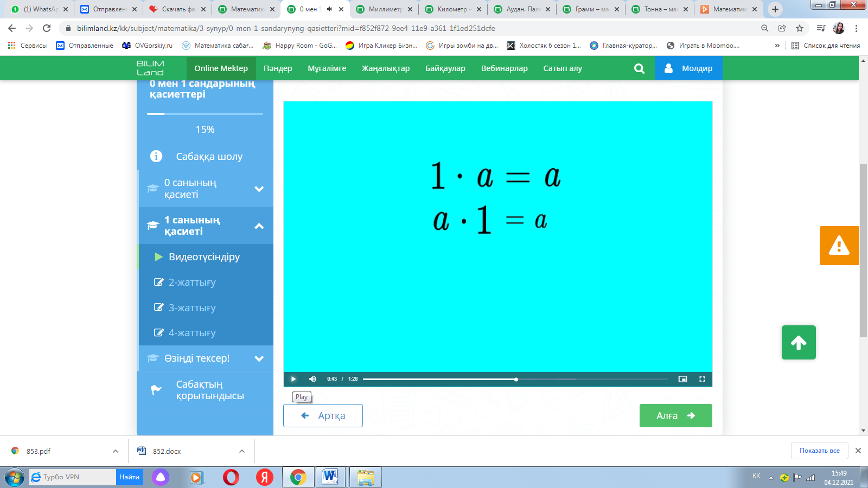The width and height of the screenshot is (868, 488).
Task: Open the OVGorskiy.ru bookmark
Action: (x=147, y=46)
